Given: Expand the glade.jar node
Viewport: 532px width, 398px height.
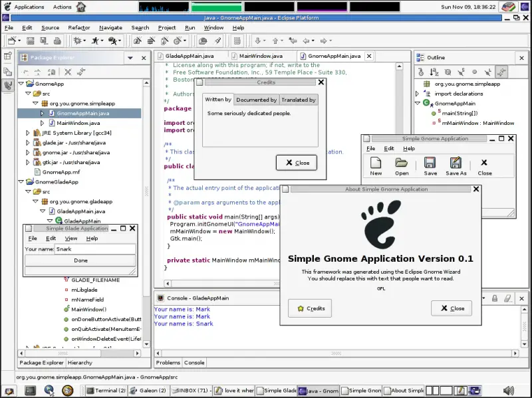Looking at the screenshot, I should click(x=28, y=143).
